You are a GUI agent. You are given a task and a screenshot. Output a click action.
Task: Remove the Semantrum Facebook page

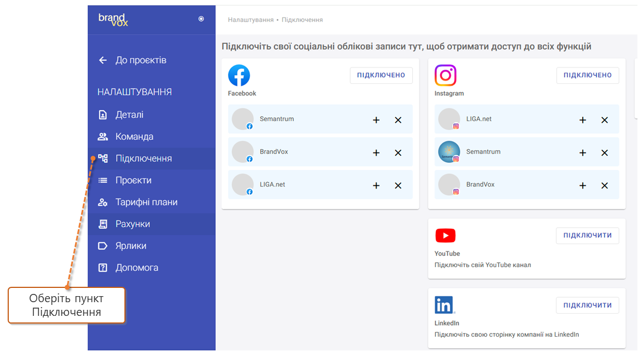pos(398,120)
